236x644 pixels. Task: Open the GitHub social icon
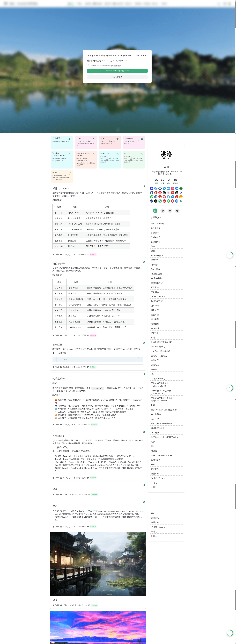[164, 193]
